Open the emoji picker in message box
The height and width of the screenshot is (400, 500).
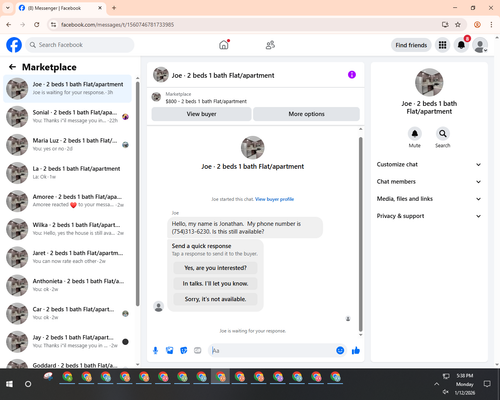(340, 350)
